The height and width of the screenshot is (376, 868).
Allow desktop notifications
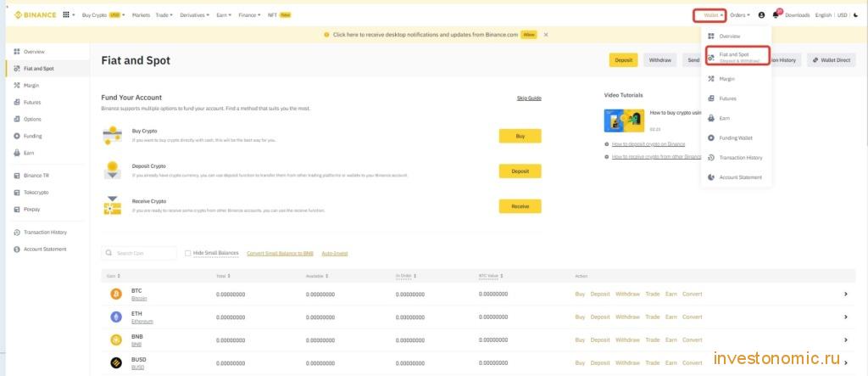pyautogui.click(x=529, y=35)
